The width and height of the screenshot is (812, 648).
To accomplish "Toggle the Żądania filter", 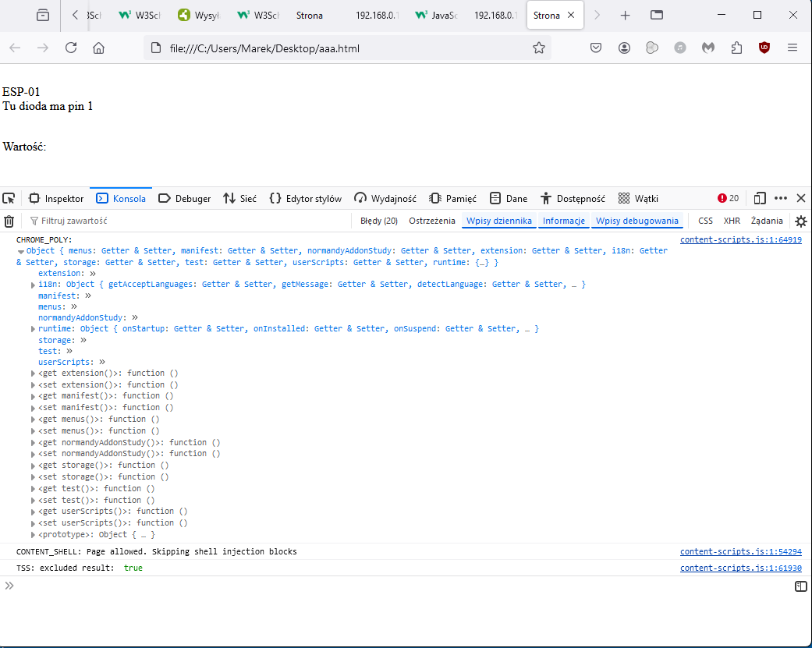I will [x=767, y=221].
